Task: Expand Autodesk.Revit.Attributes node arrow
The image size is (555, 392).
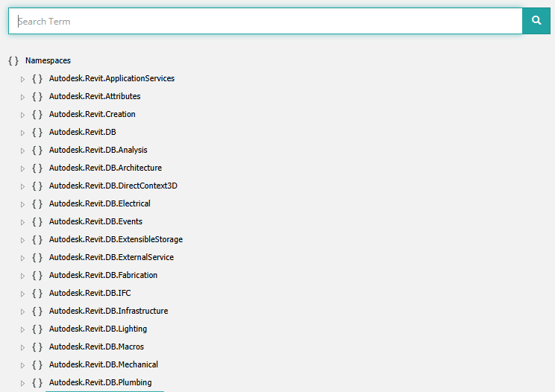Action: (22, 97)
